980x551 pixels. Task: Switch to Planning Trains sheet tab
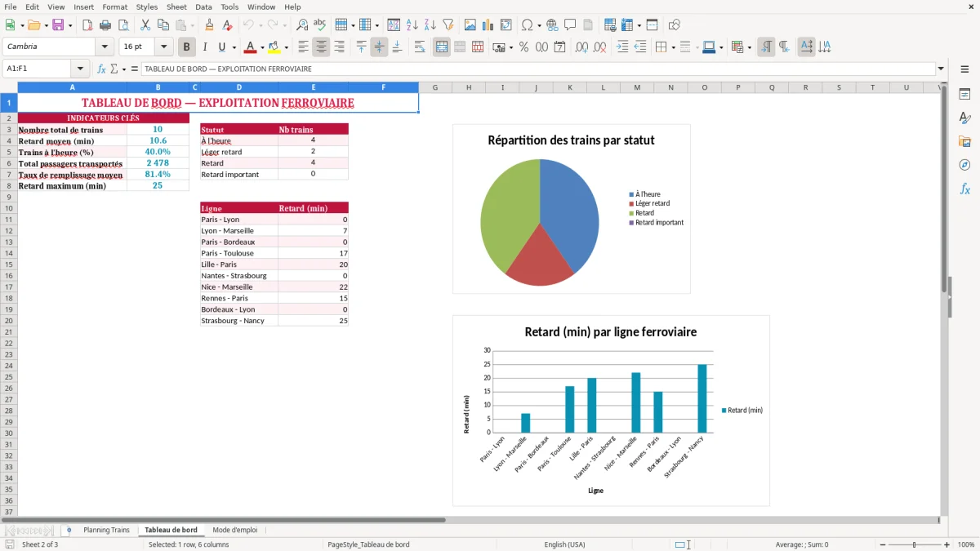(106, 530)
